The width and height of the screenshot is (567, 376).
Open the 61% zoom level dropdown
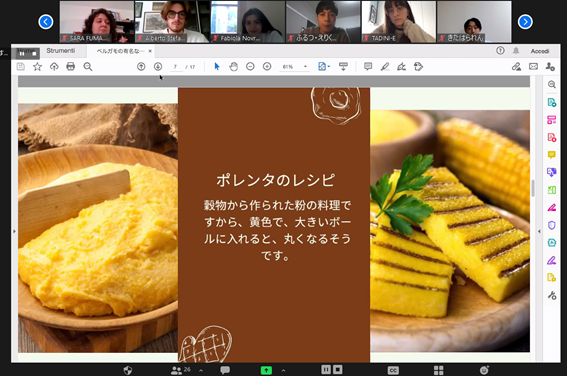(295, 67)
